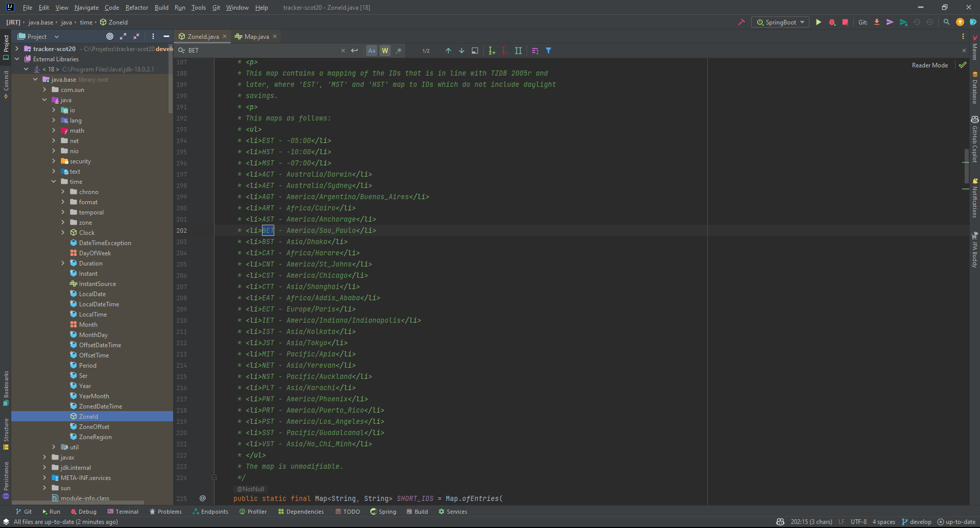Open the Refactor menu
The height and width of the screenshot is (528, 980).
click(136, 8)
